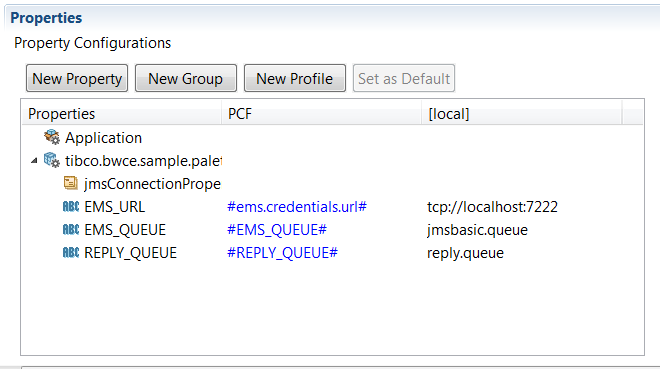Select the #EMS_QUEUE# PCF value

(x=277, y=230)
